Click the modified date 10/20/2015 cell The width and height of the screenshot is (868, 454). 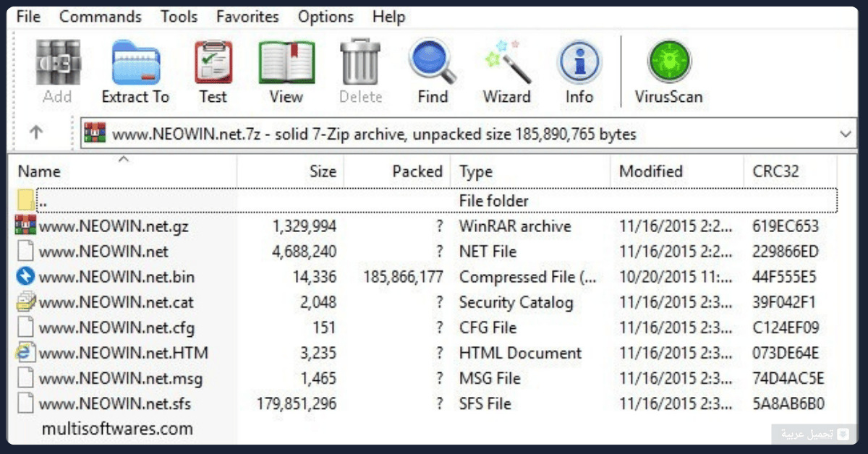pyautogui.click(x=677, y=277)
